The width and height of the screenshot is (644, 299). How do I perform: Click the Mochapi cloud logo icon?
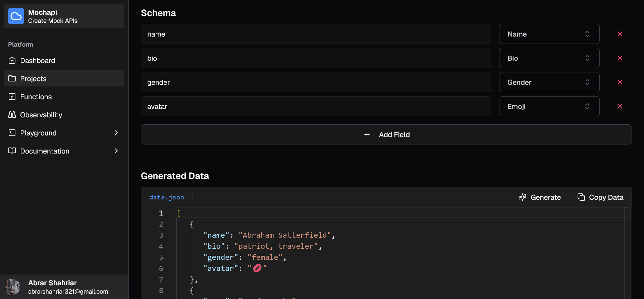click(16, 16)
